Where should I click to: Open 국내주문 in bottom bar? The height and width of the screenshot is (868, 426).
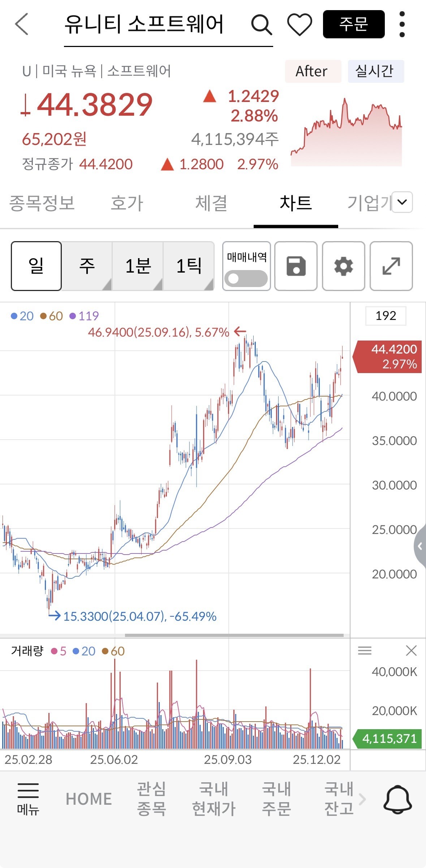276,799
